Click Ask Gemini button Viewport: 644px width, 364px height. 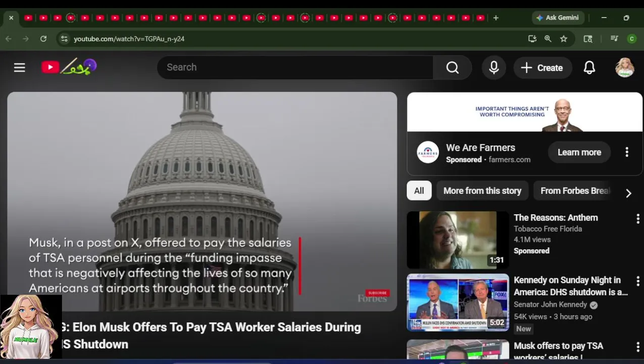558,18
